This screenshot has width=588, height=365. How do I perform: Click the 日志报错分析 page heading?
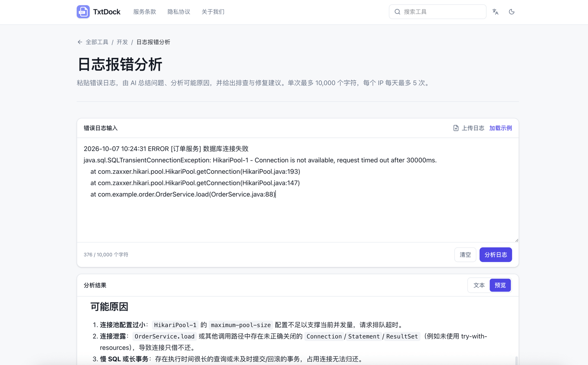click(x=120, y=64)
